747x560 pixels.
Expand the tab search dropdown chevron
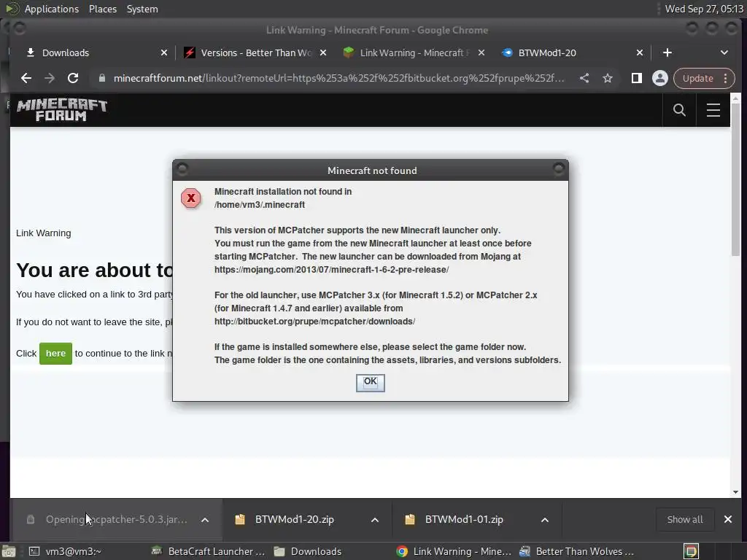point(724,52)
